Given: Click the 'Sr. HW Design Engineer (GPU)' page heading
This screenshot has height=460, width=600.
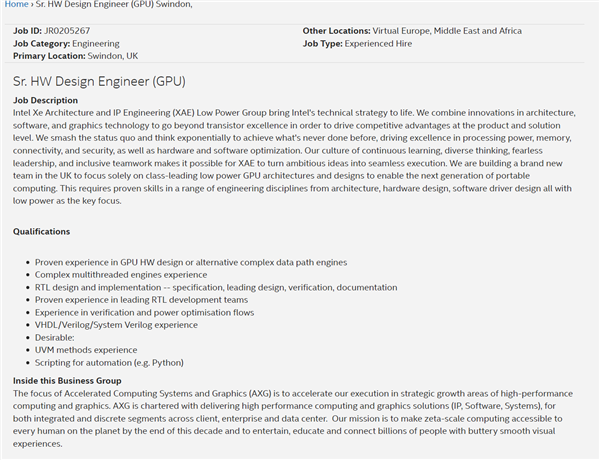Looking at the screenshot, I should [99, 81].
